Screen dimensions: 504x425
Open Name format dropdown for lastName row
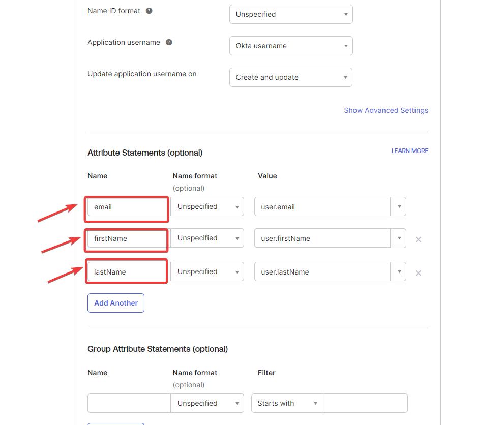(x=207, y=272)
